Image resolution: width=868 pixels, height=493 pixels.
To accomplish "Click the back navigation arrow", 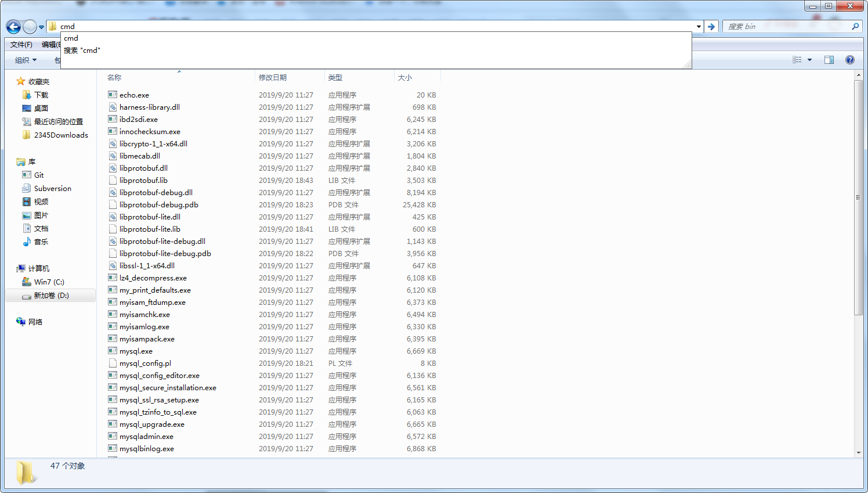I will (13, 27).
